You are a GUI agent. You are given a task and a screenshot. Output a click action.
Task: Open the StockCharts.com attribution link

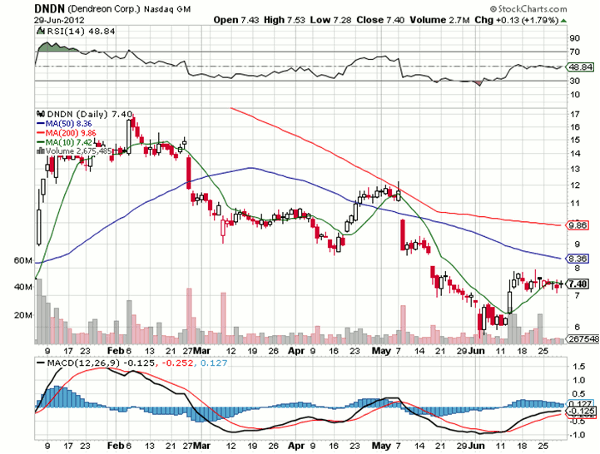pyautogui.click(x=528, y=9)
